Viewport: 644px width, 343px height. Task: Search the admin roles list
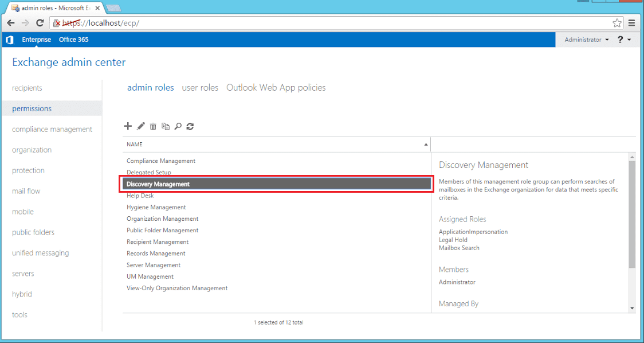(x=178, y=126)
